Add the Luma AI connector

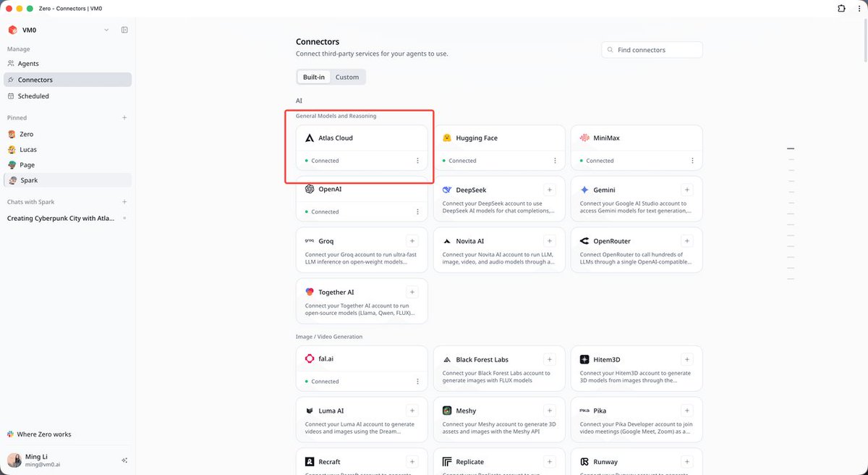pyautogui.click(x=412, y=411)
